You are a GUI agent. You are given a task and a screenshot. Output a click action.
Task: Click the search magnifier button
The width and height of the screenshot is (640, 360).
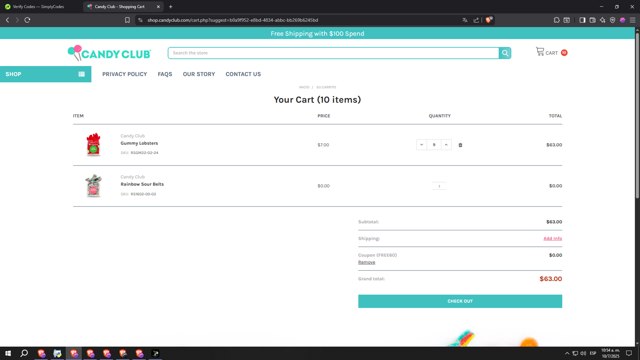(x=505, y=53)
